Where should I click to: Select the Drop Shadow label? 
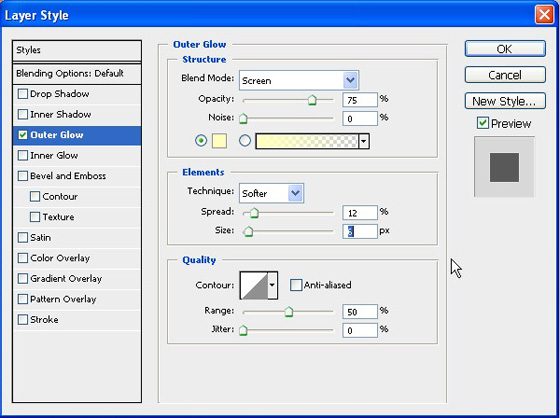click(x=60, y=94)
